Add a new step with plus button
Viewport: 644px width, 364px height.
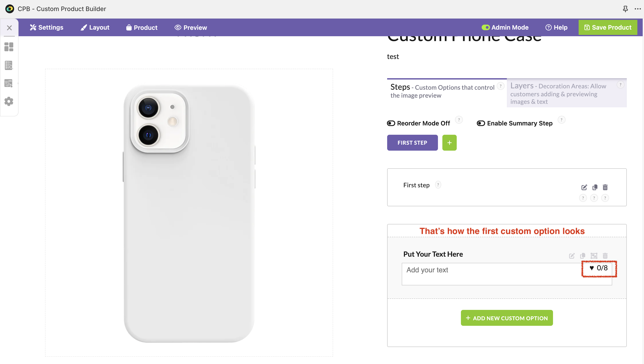pyautogui.click(x=449, y=143)
